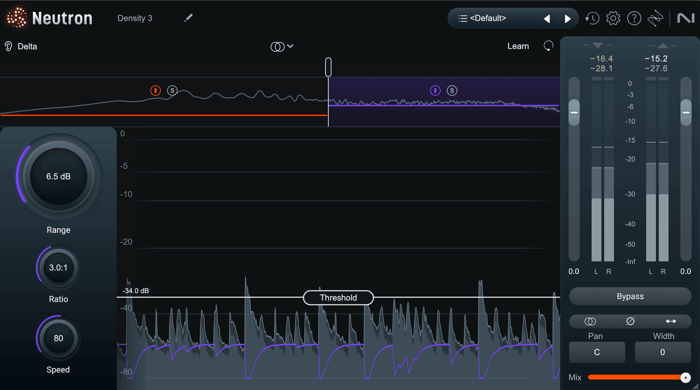Toggle the swap channels arrow icon
The image size is (700, 390).
click(671, 321)
